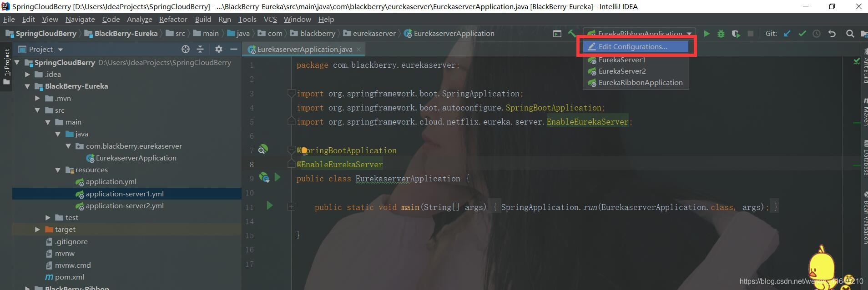Image resolution: width=868 pixels, height=290 pixels.
Task: Select Edit Configurations... in dropdown
Action: coord(636,46)
